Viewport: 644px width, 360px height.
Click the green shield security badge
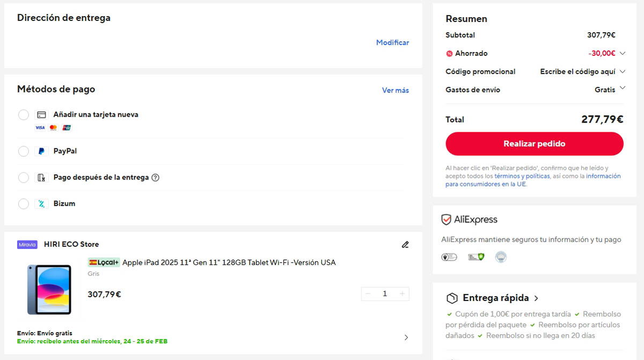(x=480, y=257)
